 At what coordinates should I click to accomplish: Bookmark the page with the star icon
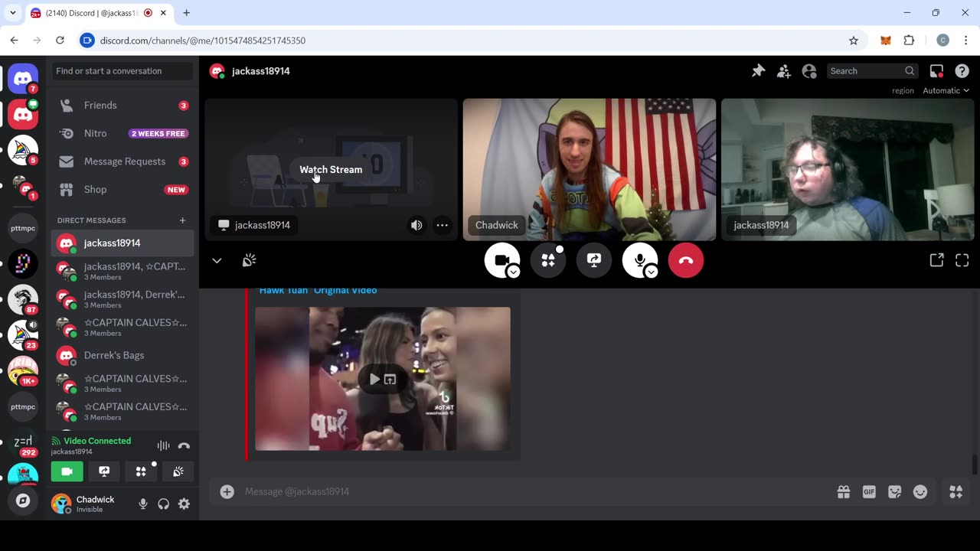(853, 41)
